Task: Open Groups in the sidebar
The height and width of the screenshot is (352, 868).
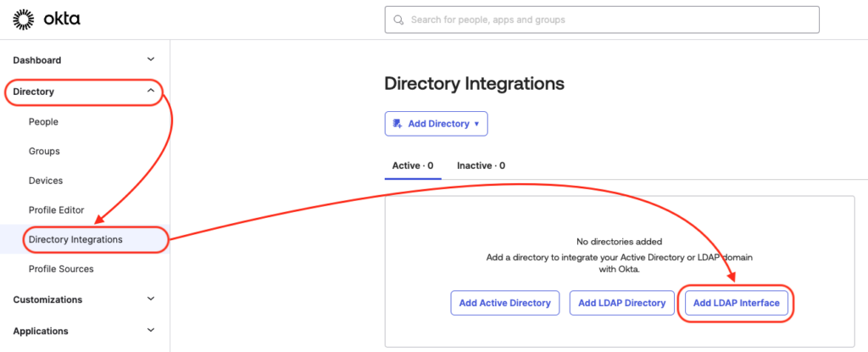Action: click(44, 151)
